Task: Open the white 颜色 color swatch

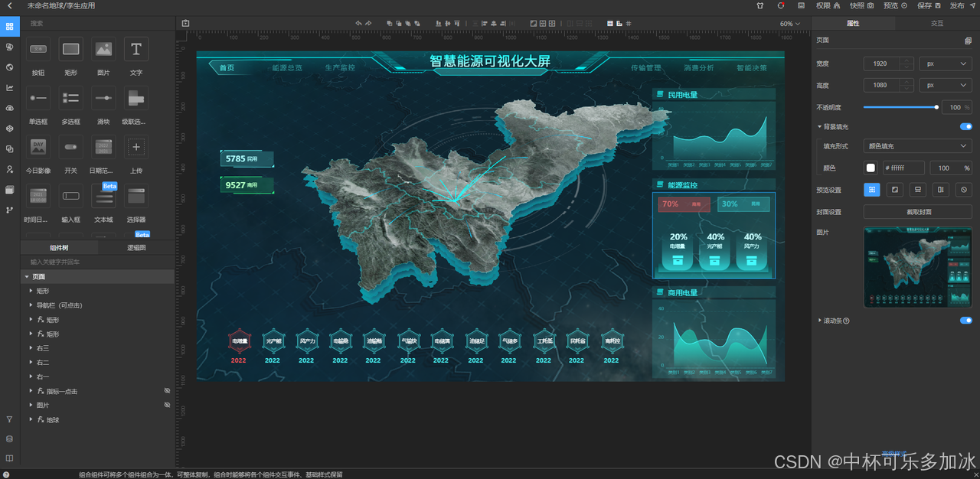Action: 871,168
